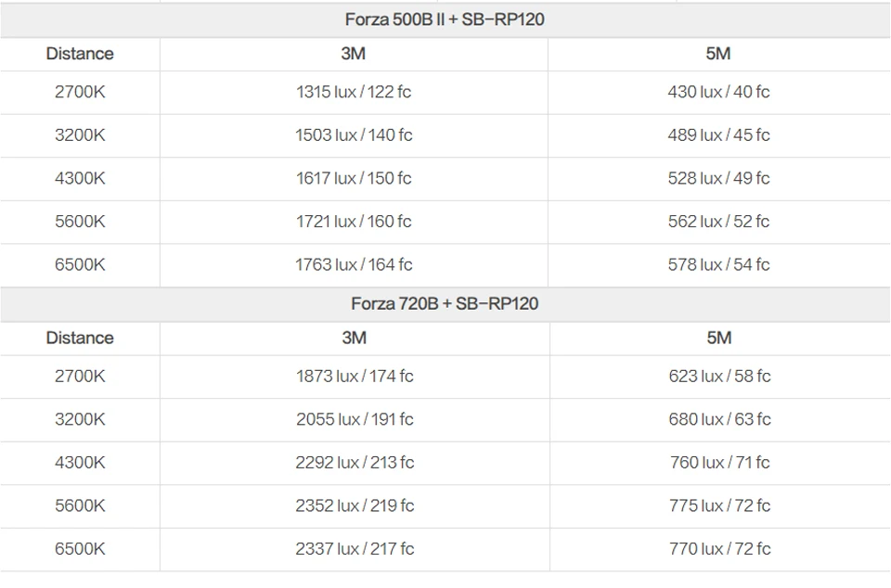Click '6500K' row label in Forza 500B II table
The height and width of the screenshot is (588, 891).
(x=80, y=264)
